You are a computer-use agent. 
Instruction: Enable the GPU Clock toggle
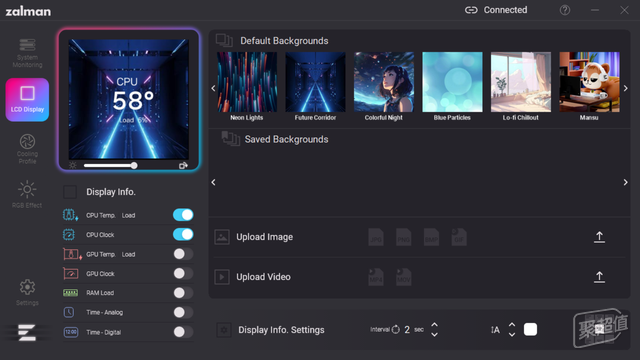point(183,273)
